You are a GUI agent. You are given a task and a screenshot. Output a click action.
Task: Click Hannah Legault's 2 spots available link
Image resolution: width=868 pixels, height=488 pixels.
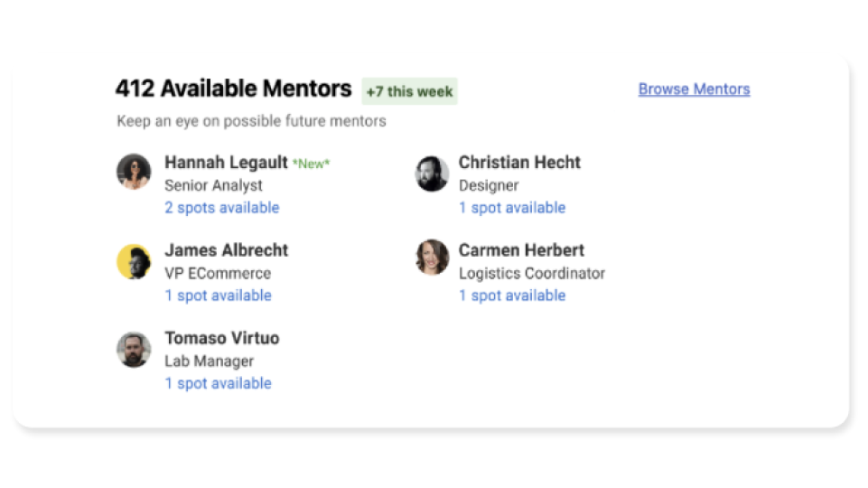pyautogui.click(x=221, y=208)
